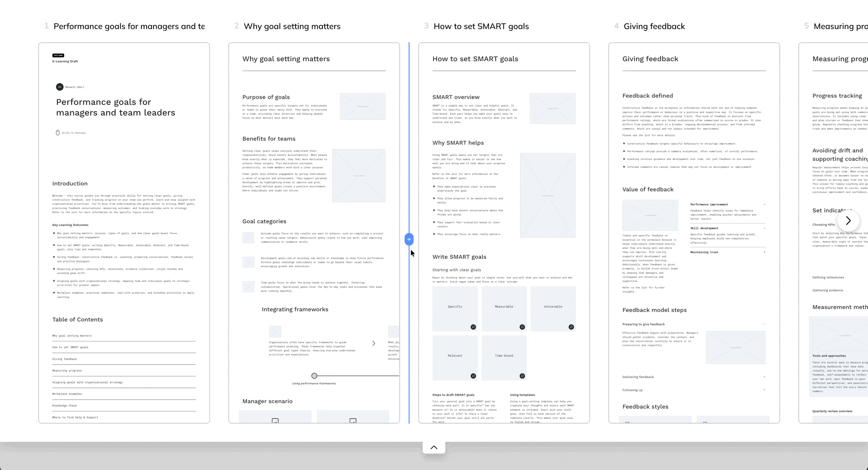
Task: Expand the Maintaining trust accordion row
Action: click(764, 252)
